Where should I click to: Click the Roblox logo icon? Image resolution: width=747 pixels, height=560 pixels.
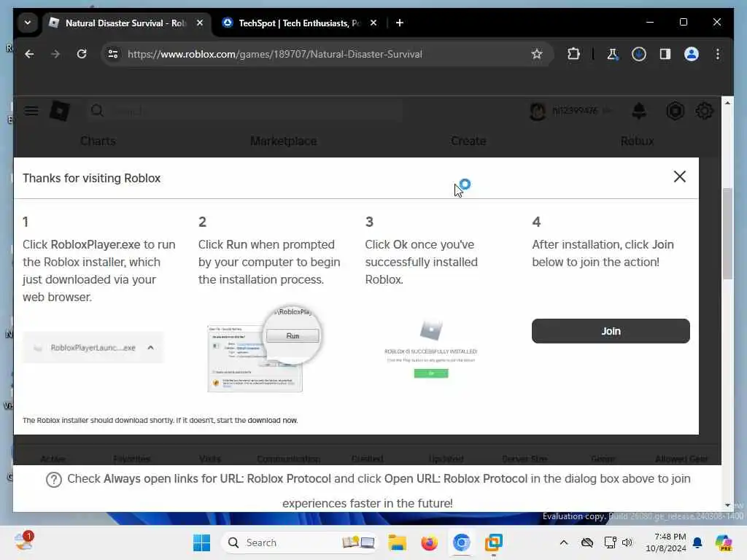pyautogui.click(x=60, y=111)
